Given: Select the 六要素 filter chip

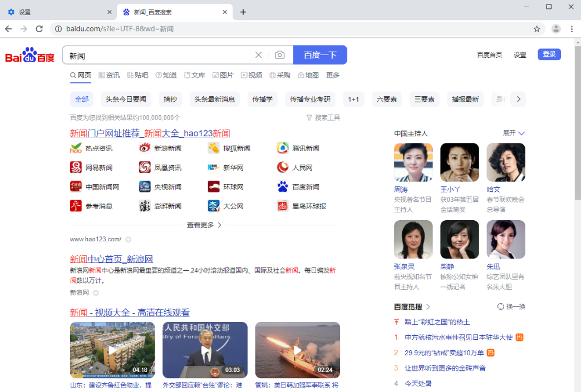Looking at the screenshot, I should coord(387,99).
